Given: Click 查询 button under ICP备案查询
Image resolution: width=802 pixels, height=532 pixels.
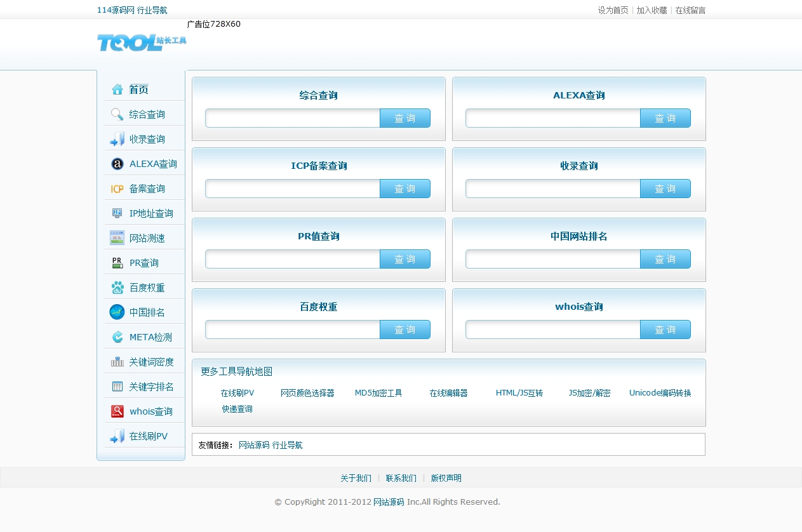Looking at the screenshot, I should click(x=405, y=189).
